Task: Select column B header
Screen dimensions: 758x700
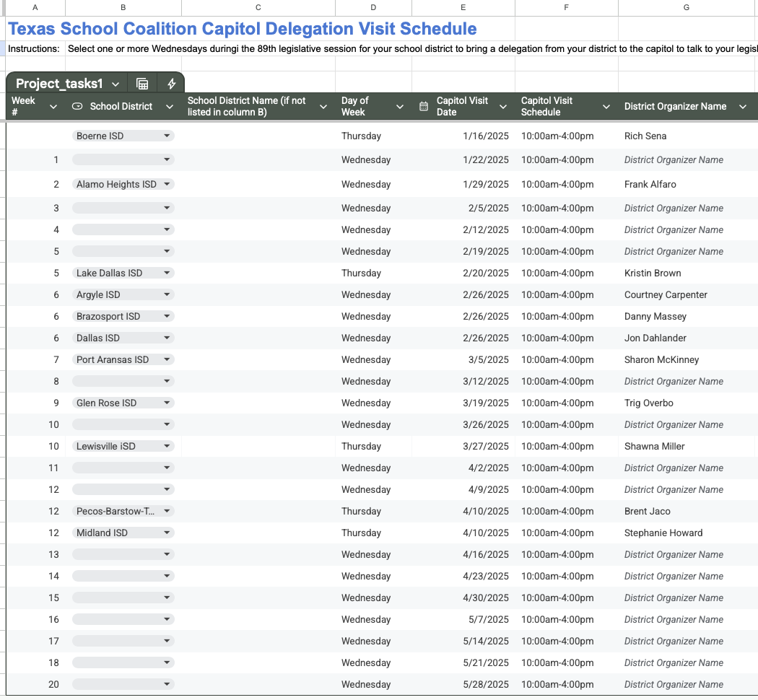Action: tap(123, 8)
